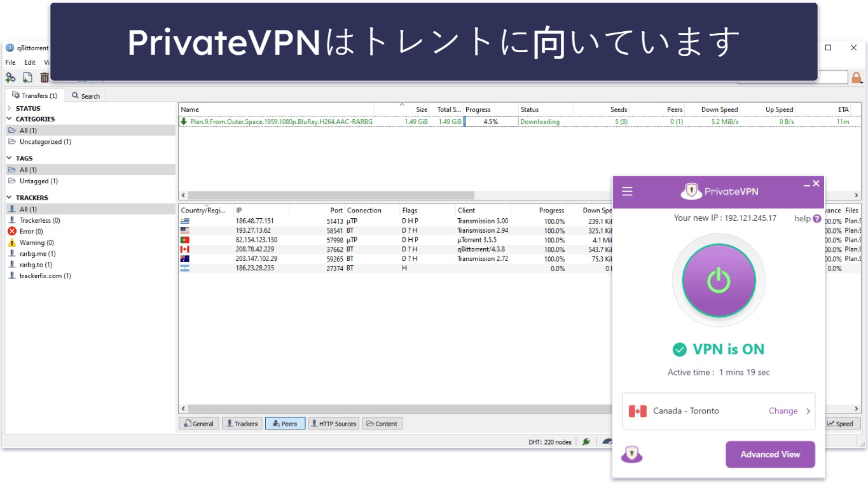This screenshot has width=868, height=488.
Task: Click peer IP 186.48.77.151
Action: 254,221
